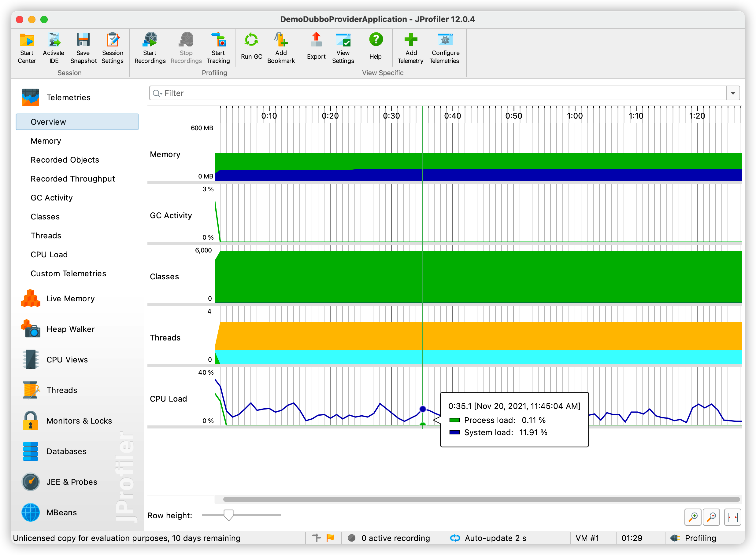The image size is (756, 555).
Task: Click the Profiling status indicator
Action: pos(693,538)
